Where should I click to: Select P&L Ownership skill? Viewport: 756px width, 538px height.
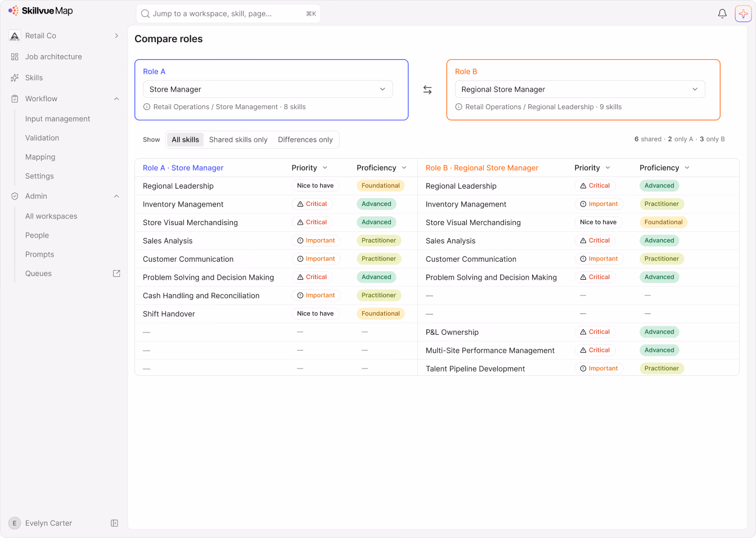coord(452,332)
